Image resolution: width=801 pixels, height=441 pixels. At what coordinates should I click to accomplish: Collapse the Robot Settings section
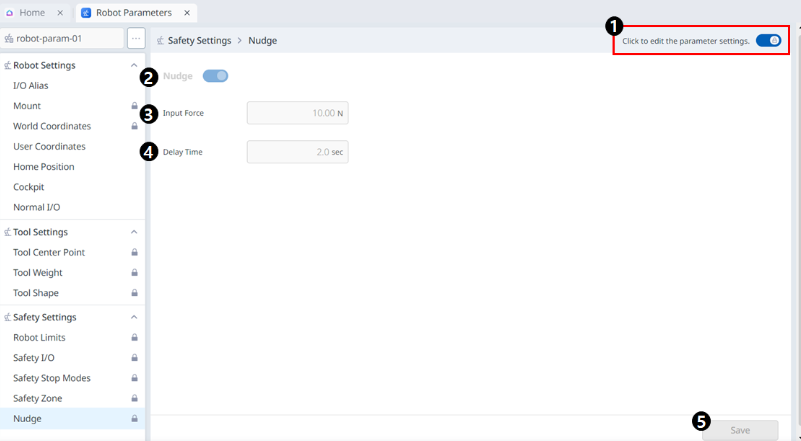click(x=134, y=65)
